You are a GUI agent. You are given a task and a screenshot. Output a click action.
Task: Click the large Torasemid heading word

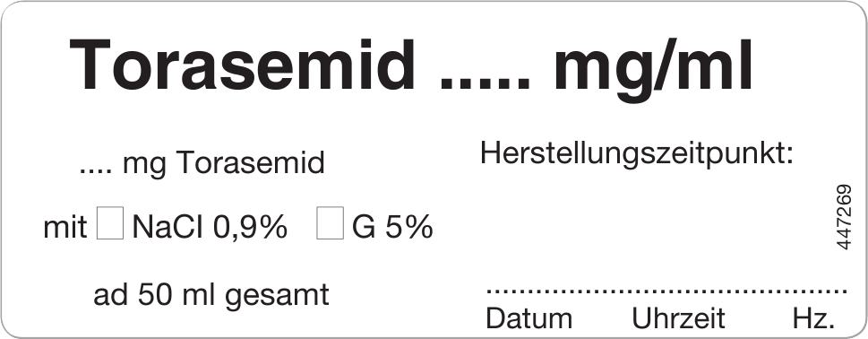pyautogui.click(x=242, y=65)
